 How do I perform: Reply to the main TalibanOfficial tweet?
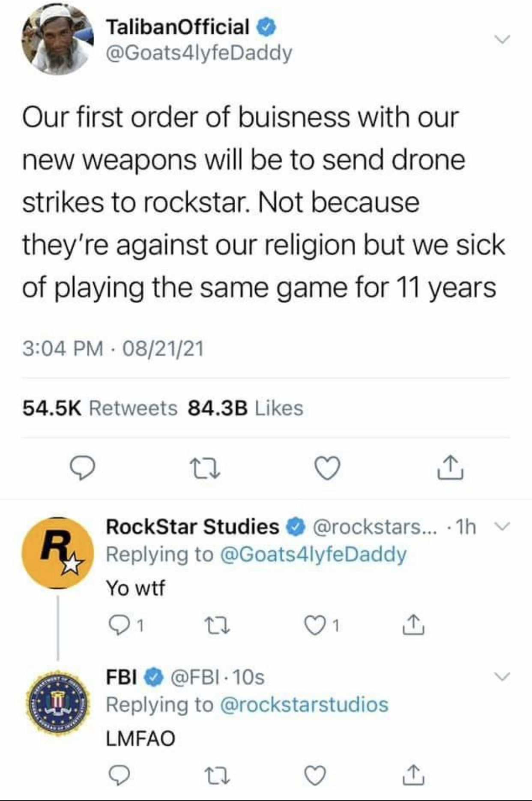coord(82,468)
